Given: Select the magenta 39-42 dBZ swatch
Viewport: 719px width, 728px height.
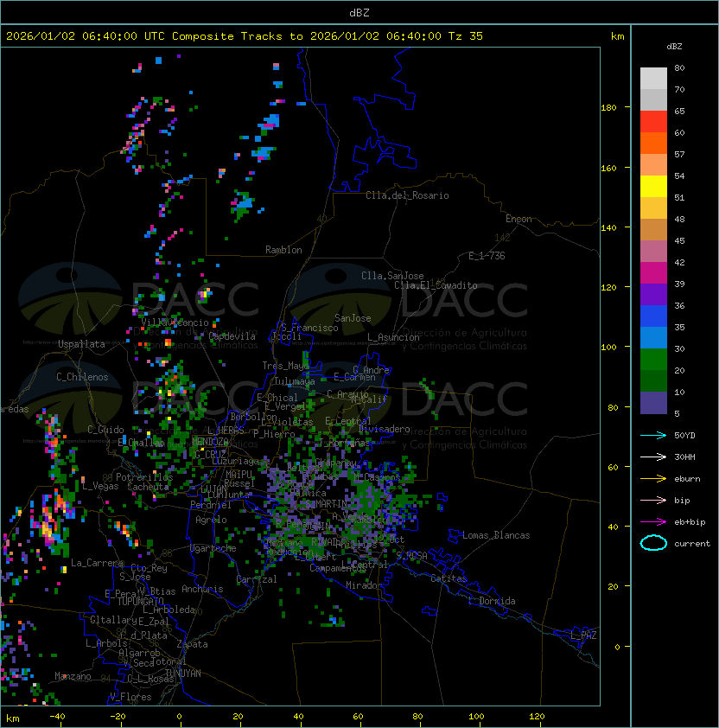Looking at the screenshot, I should [x=653, y=273].
